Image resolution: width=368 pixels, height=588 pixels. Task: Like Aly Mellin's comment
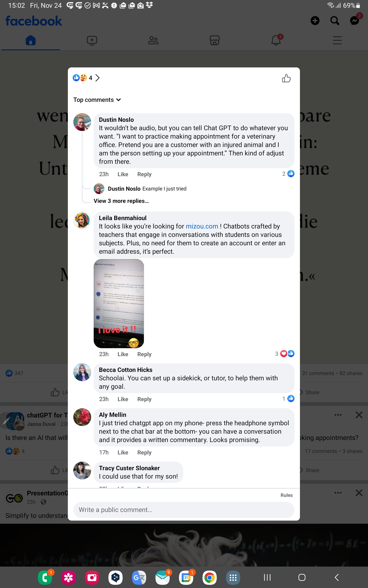[123, 453]
